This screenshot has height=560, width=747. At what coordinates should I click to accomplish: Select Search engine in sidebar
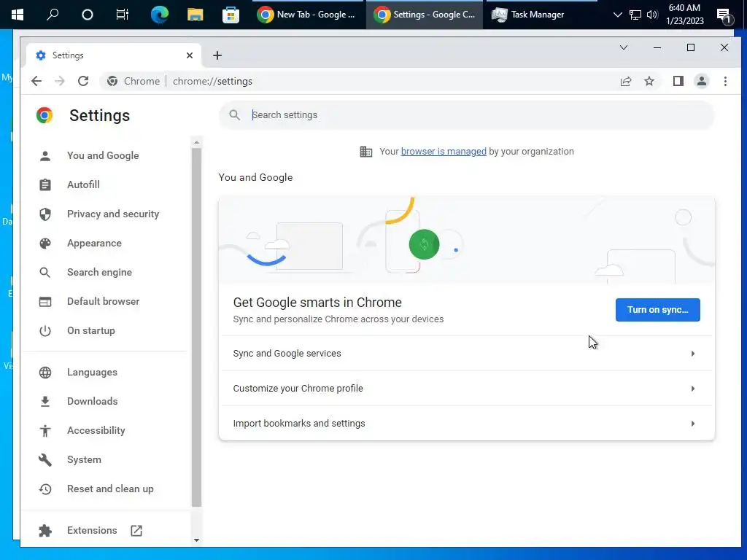(99, 273)
